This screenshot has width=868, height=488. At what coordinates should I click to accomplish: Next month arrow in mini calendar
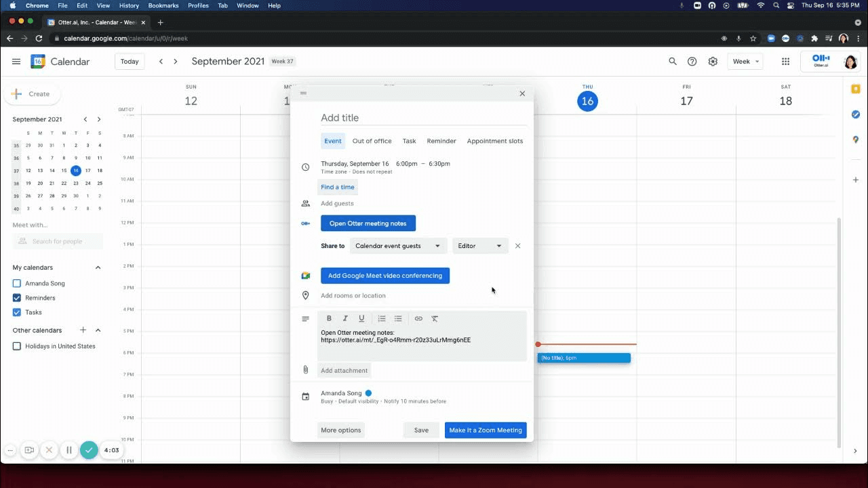point(99,119)
